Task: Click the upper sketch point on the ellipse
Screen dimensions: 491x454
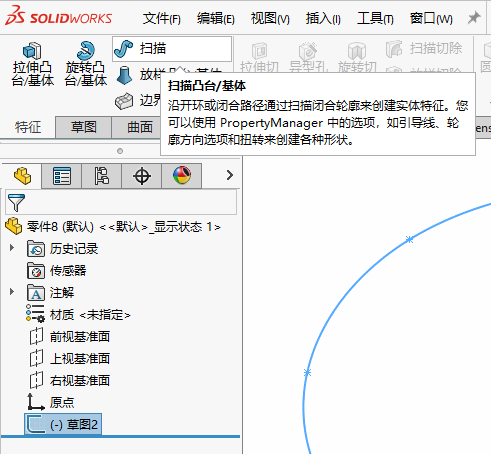Action: (410, 239)
